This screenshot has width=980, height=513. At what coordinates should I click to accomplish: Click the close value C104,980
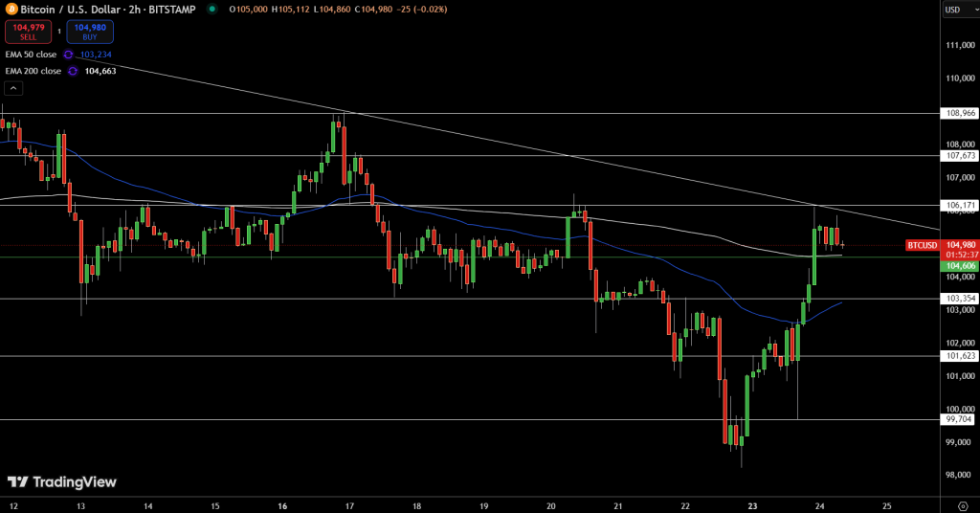(374, 10)
